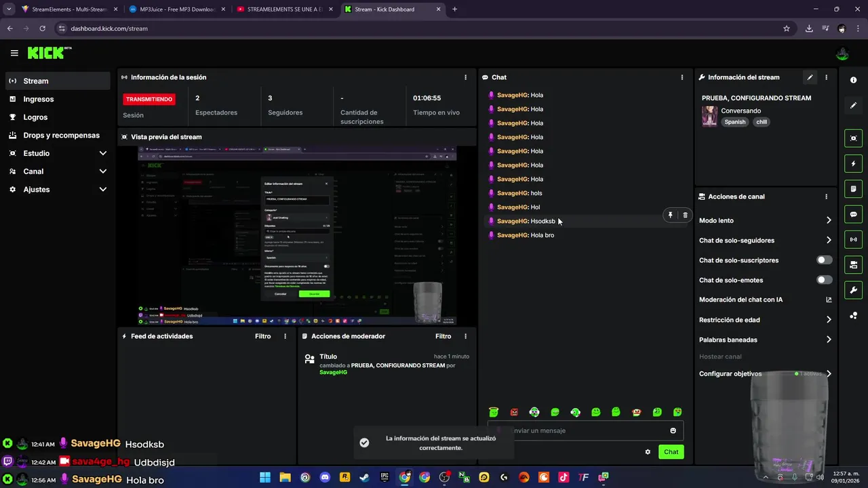This screenshot has height=488, width=868.
Task: Open Filtro in Acciones de moderador
Action: (x=443, y=336)
